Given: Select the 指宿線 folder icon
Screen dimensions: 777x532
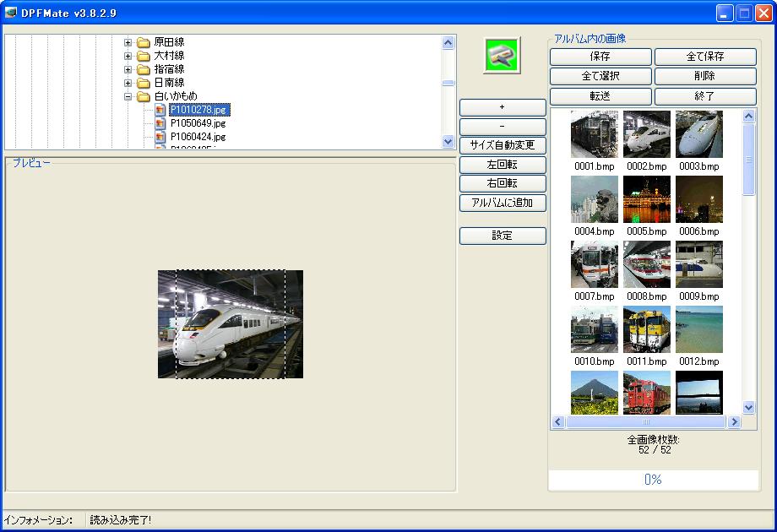Looking at the screenshot, I should pos(144,69).
